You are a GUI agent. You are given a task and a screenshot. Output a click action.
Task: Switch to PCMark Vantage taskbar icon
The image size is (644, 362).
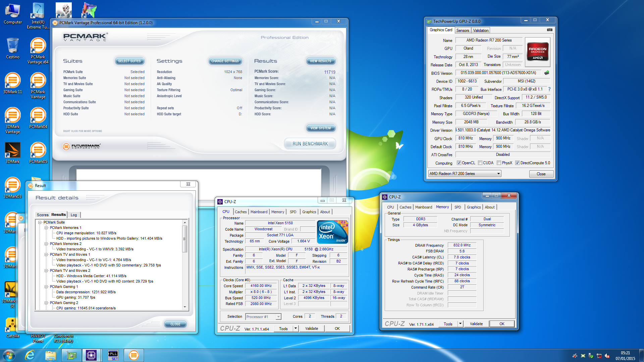(133, 355)
